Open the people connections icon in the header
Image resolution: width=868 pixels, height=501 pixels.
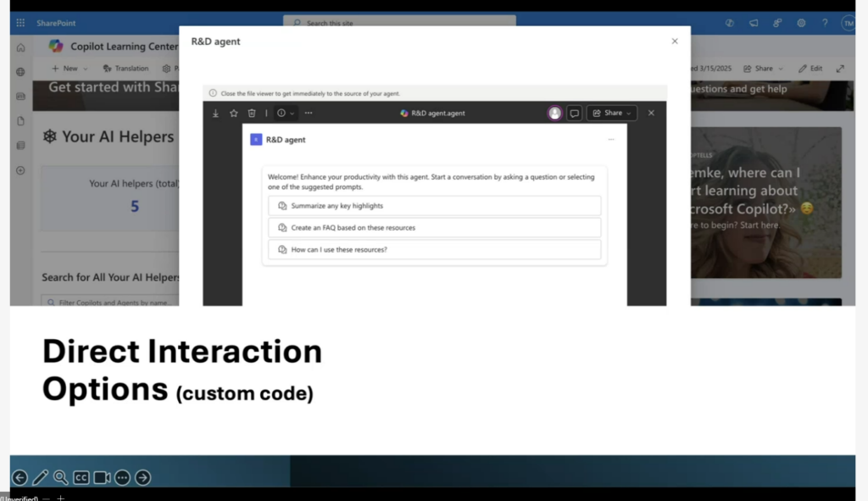point(777,23)
